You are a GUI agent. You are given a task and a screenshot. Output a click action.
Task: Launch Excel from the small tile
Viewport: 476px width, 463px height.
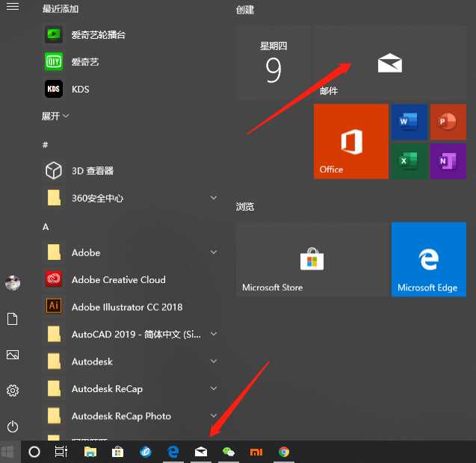[x=409, y=161]
